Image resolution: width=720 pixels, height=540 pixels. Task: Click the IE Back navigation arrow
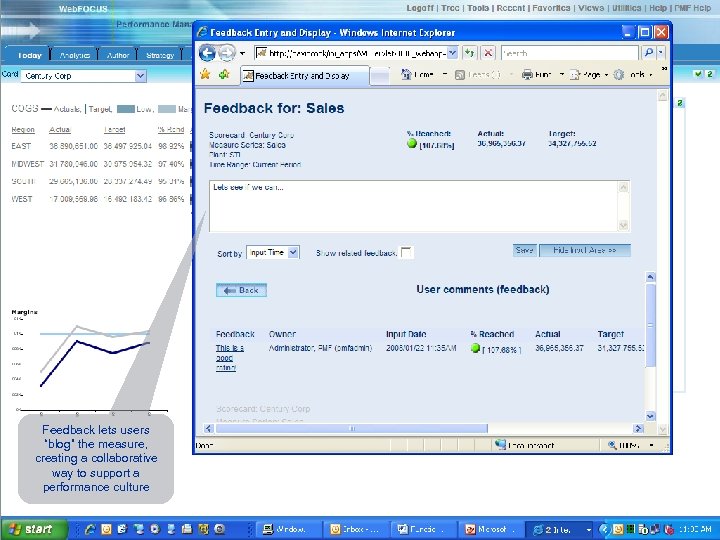tap(207, 53)
